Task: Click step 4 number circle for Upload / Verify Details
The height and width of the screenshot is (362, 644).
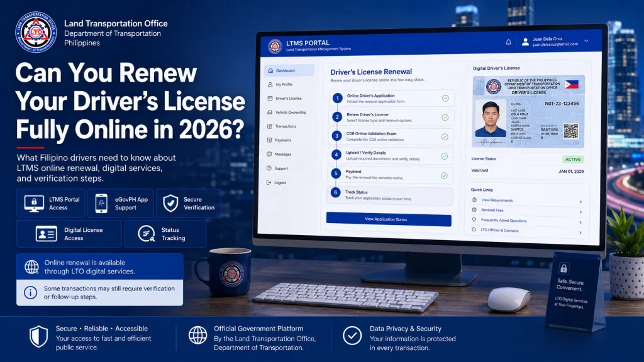Action: [336, 155]
